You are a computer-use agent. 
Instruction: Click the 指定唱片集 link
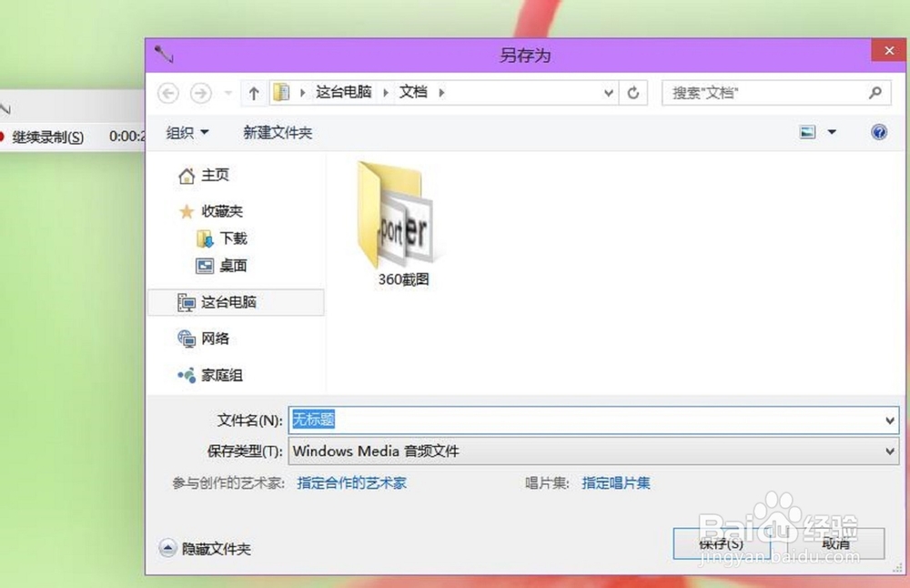tap(616, 483)
